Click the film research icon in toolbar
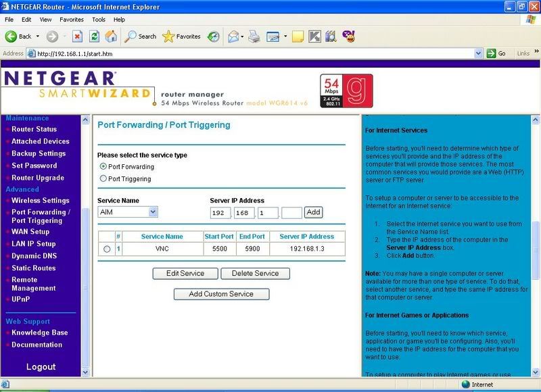 point(331,36)
